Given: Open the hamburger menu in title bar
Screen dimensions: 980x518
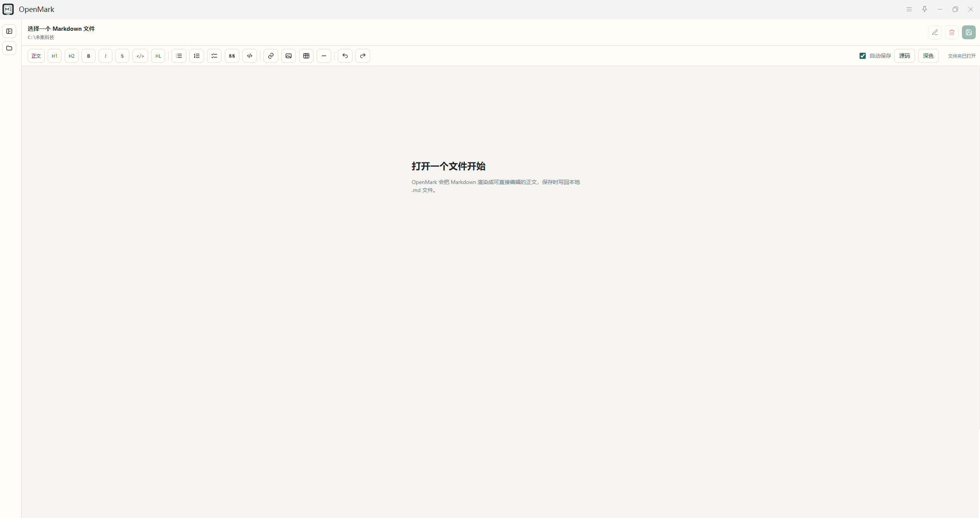Looking at the screenshot, I should pos(909,9).
